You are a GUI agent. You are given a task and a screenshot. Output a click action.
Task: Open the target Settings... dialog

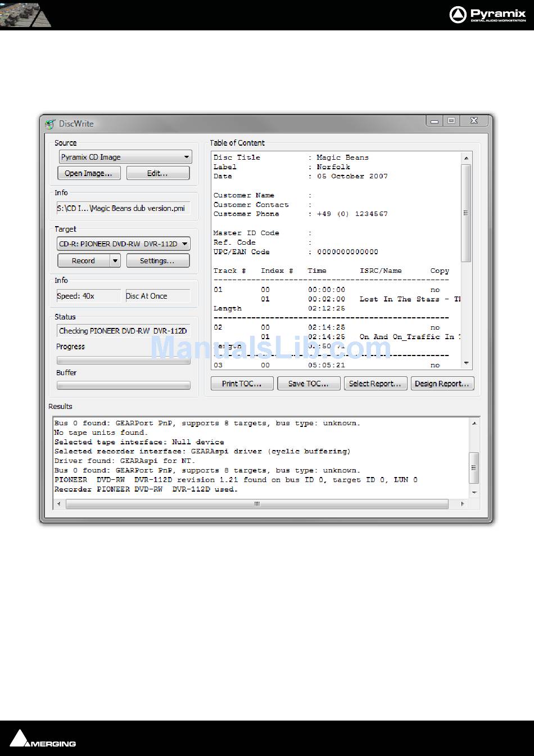[x=157, y=260]
